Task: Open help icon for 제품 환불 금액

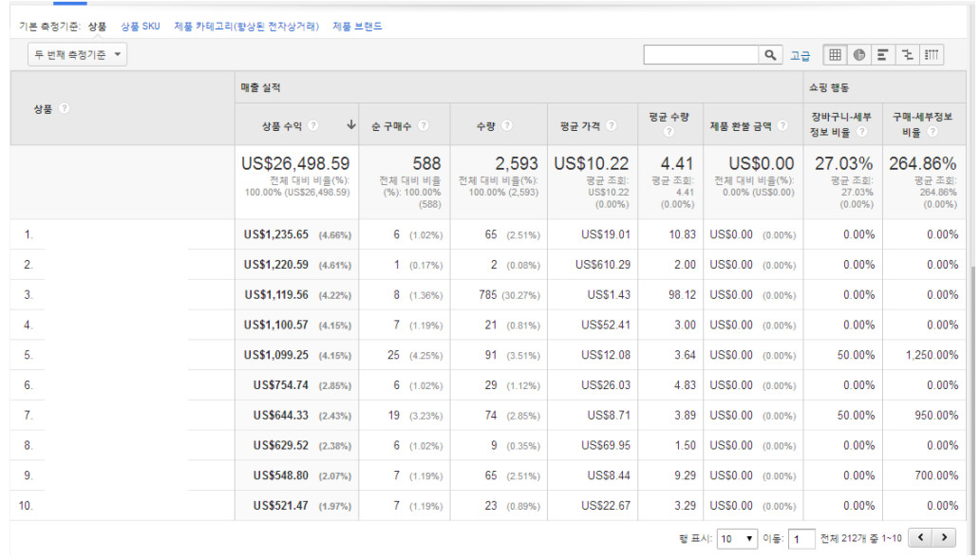Action: click(782, 125)
